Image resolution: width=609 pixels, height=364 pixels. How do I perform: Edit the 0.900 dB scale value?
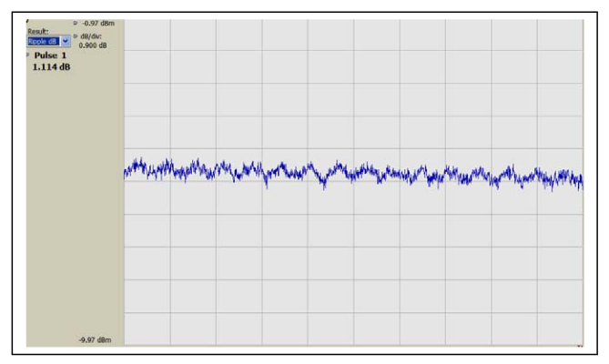click(94, 45)
